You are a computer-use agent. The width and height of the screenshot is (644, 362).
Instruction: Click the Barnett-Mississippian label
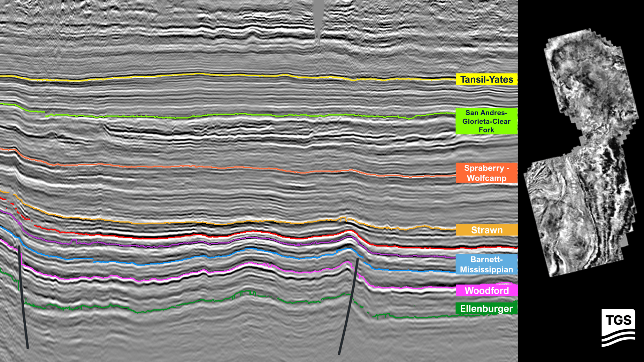click(486, 264)
